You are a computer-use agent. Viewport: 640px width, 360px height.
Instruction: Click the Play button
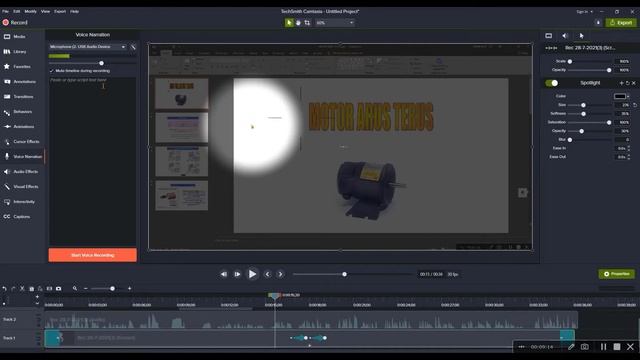coord(252,274)
